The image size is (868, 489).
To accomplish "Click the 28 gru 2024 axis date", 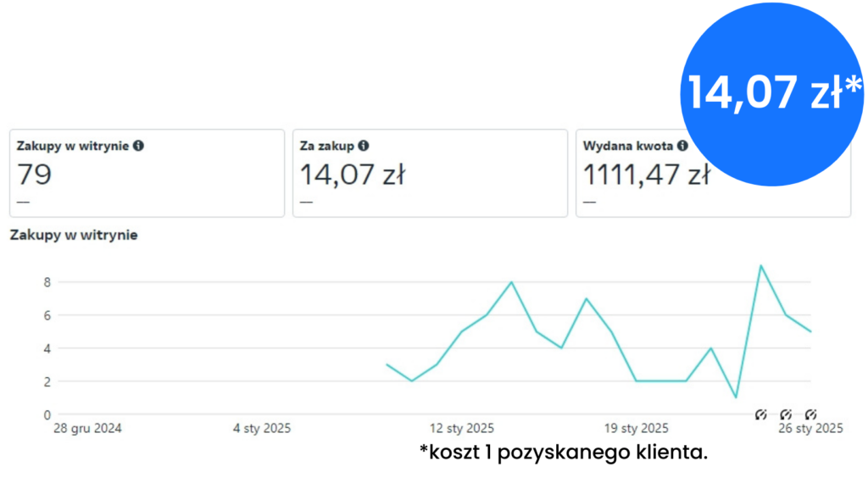I will 87,429.
